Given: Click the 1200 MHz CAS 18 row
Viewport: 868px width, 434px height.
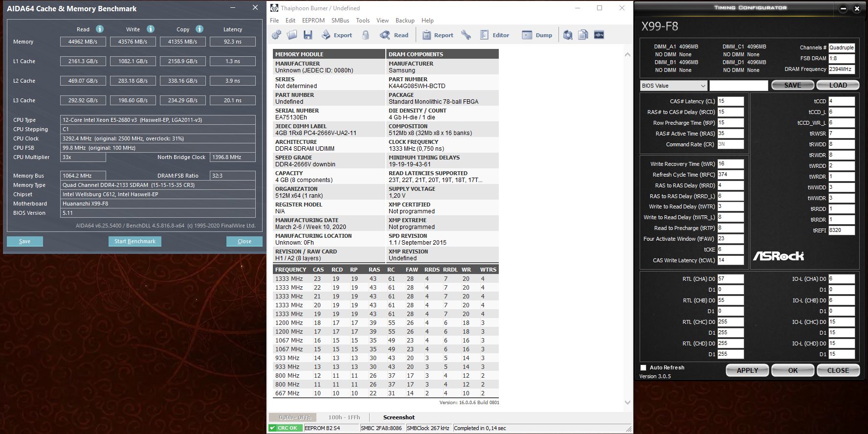Looking at the screenshot, I should point(386,323).
